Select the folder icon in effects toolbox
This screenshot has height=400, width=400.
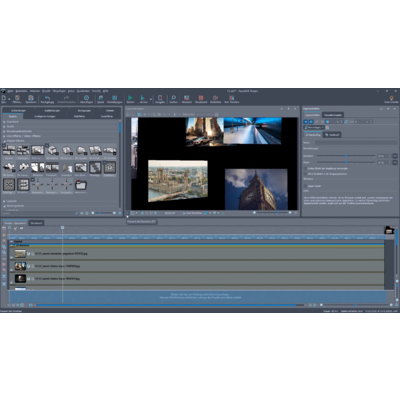click(81, 184)
